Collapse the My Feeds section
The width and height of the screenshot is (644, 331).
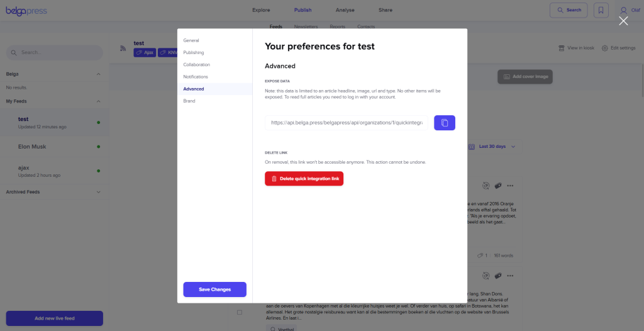pyautogui.click(x=98, y=101)
